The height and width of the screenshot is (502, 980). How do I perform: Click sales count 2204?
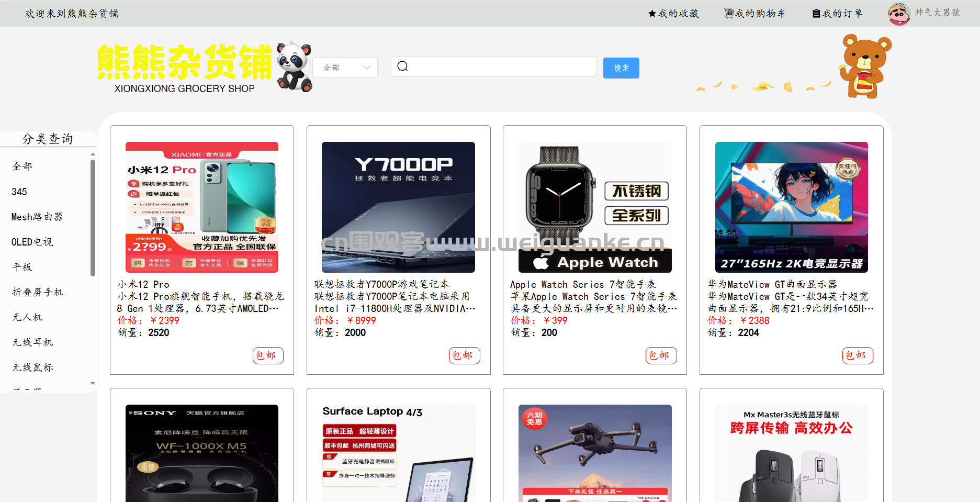pos(748,332)
